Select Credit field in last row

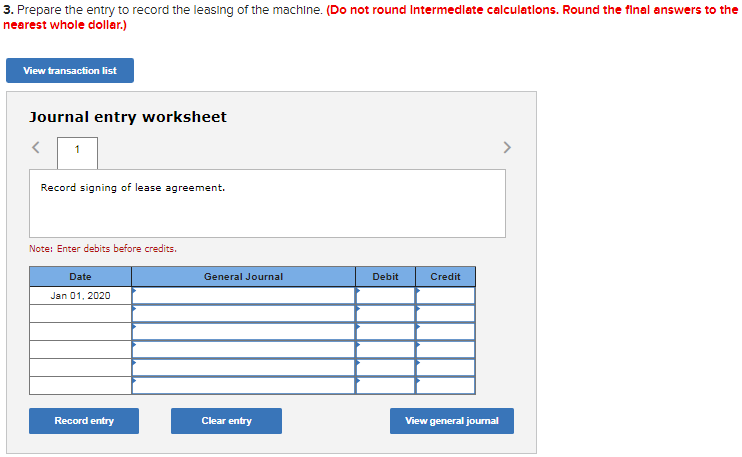point(445,386)
